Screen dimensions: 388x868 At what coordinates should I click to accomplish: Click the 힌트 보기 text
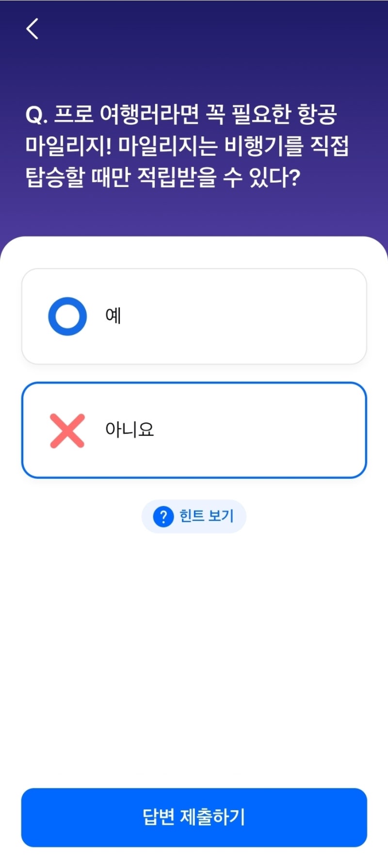click(x=207, y=516)
